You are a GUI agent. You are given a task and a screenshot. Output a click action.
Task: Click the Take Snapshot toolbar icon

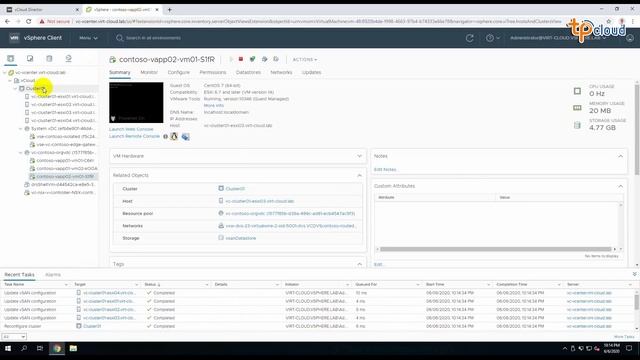point(276,59)
